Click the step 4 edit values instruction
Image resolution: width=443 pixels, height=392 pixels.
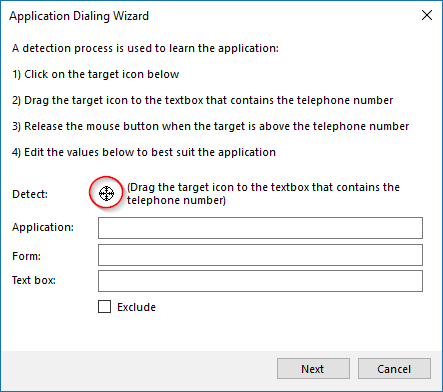click(x=144, y=152)
